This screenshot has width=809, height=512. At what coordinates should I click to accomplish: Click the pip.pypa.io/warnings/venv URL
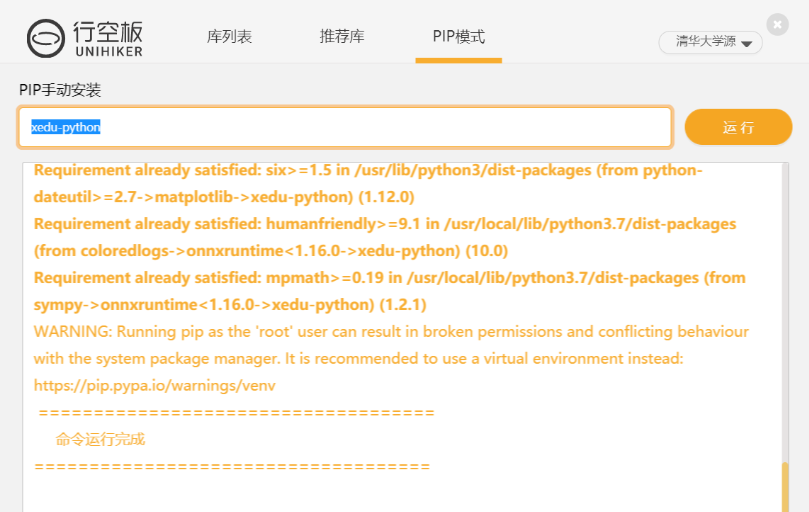point(154,386)
